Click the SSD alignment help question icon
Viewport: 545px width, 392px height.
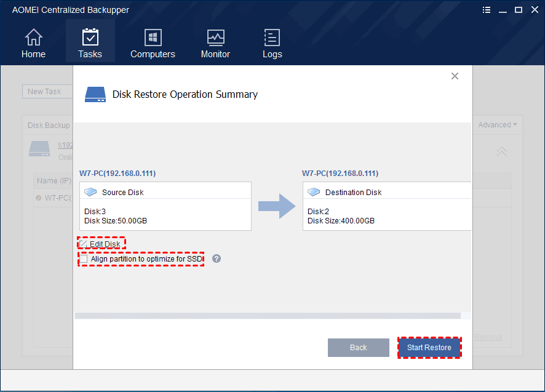[x=217, y=259]
